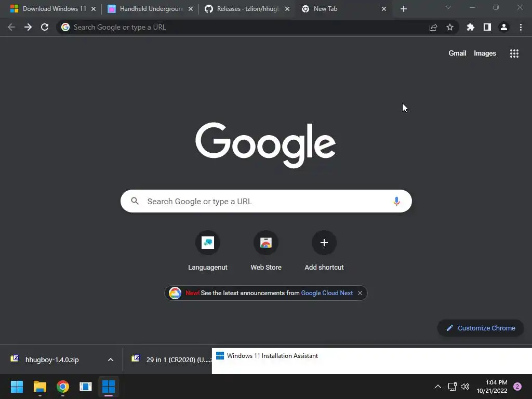This screenshot has height=399, width=532.
Task: Open Google Images link
Action: click(x=485, y=54)
